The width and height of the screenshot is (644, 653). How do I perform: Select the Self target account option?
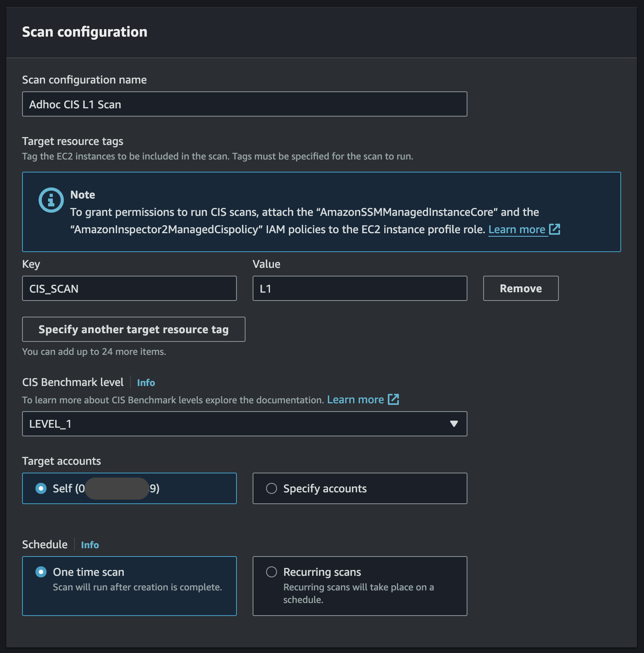(x=41, y=488)
